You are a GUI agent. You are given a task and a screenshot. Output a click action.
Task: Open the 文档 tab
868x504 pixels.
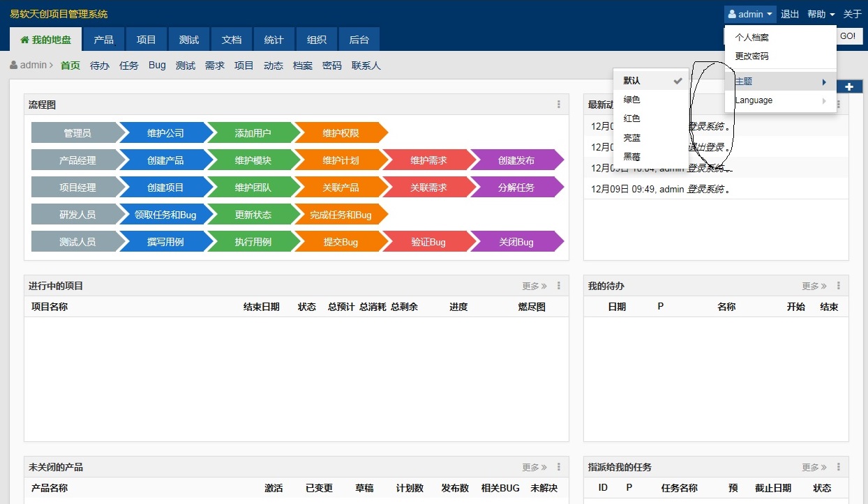click(x=232, y=40)
